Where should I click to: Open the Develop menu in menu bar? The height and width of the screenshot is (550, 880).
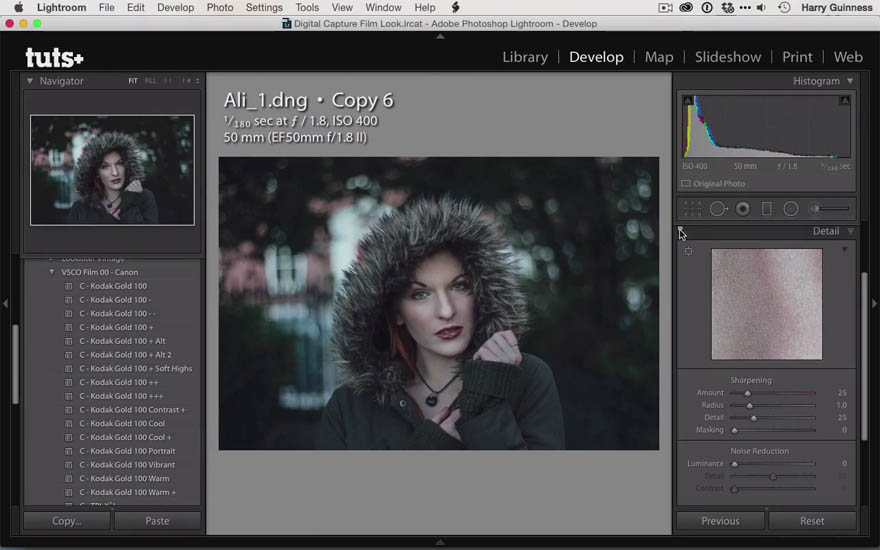pyautogui.click(x=175, y=7)
